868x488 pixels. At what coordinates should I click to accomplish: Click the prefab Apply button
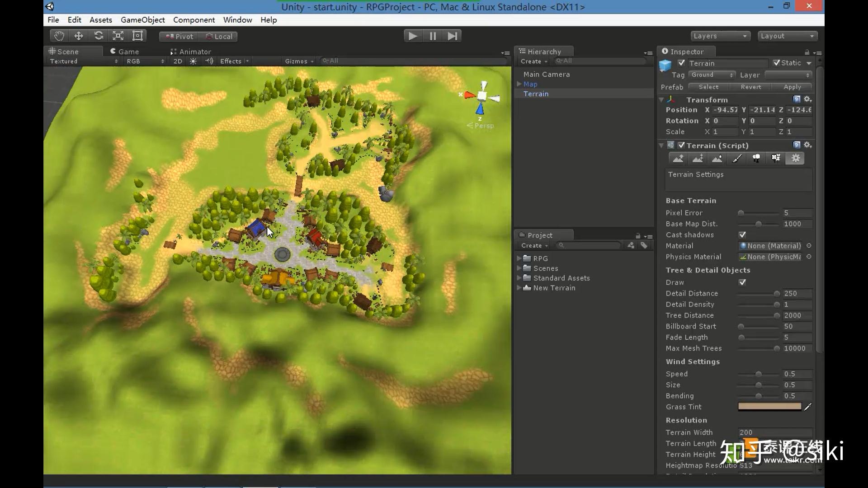click(x=792, y=87)
